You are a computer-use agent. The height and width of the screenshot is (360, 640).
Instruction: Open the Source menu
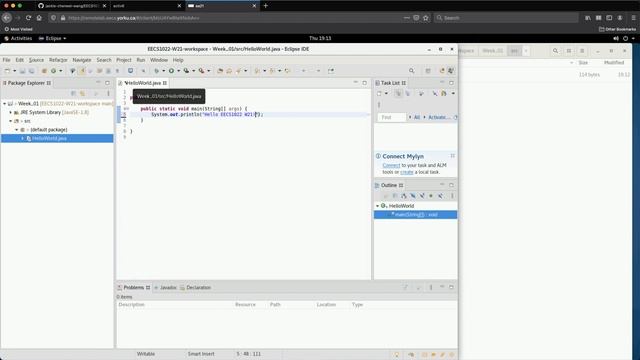point(36,60)
